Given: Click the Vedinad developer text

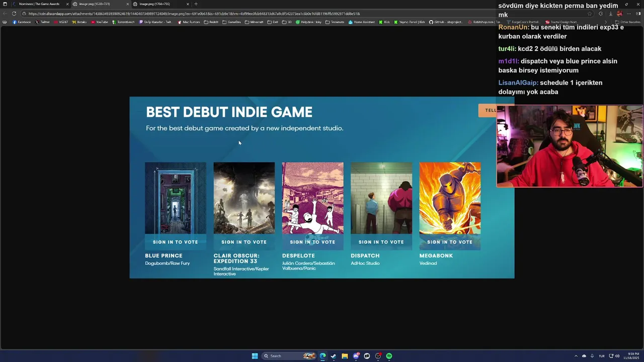Looking at the screenshot, I should pos(428,263).
